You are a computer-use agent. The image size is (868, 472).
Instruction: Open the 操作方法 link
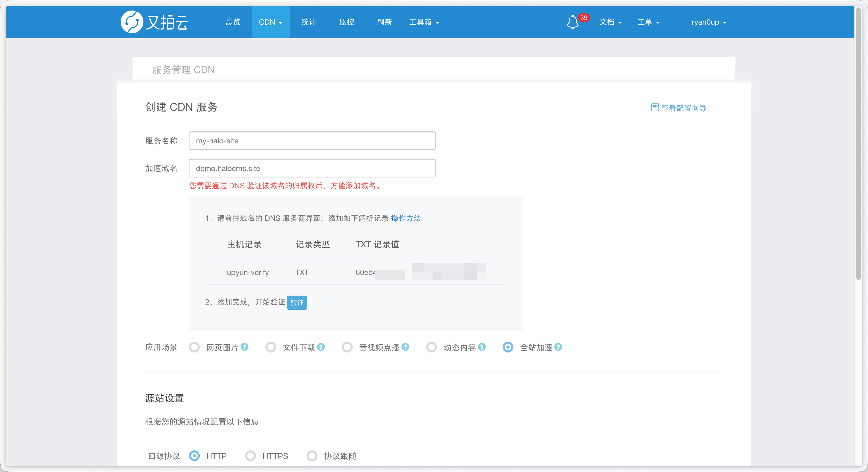[x=406, y=218]
